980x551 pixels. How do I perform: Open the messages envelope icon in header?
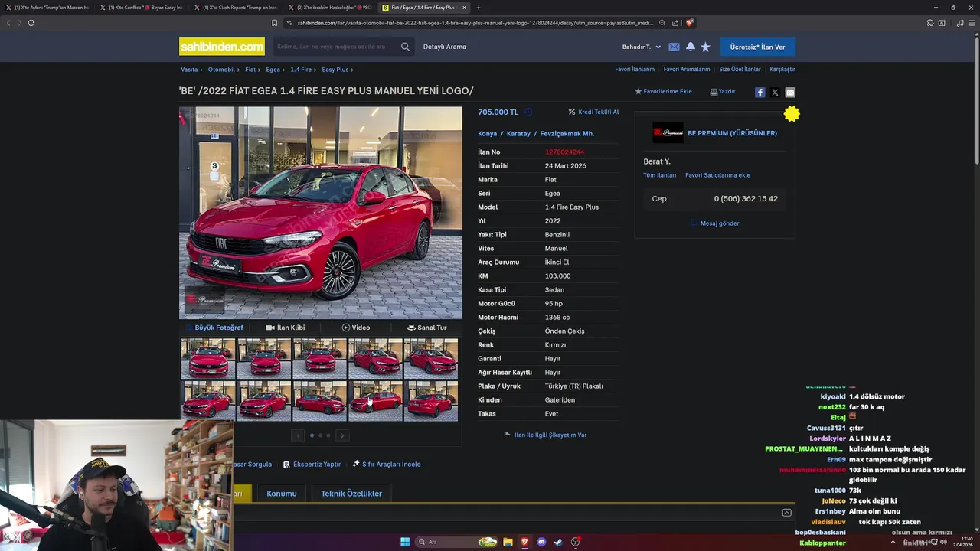tap(674, 47)
